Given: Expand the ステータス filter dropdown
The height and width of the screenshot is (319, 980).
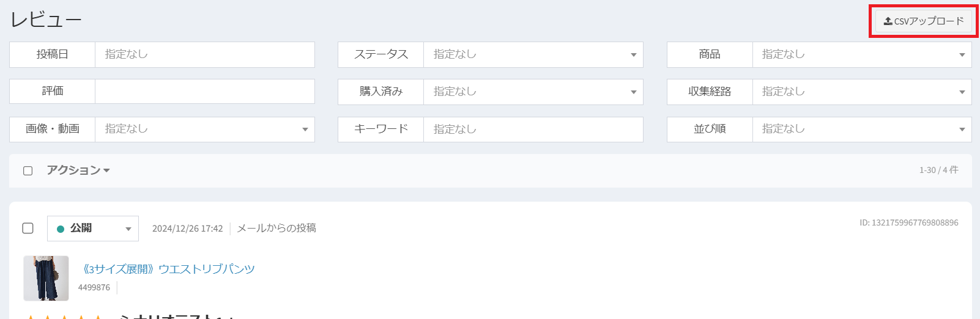Looking at the screenshot, I should (533, 54).
